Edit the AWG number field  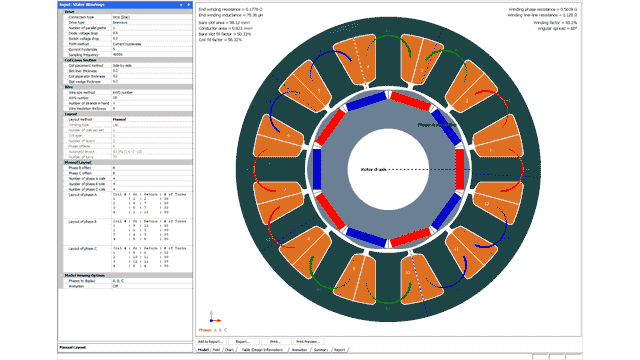point(151,98)
